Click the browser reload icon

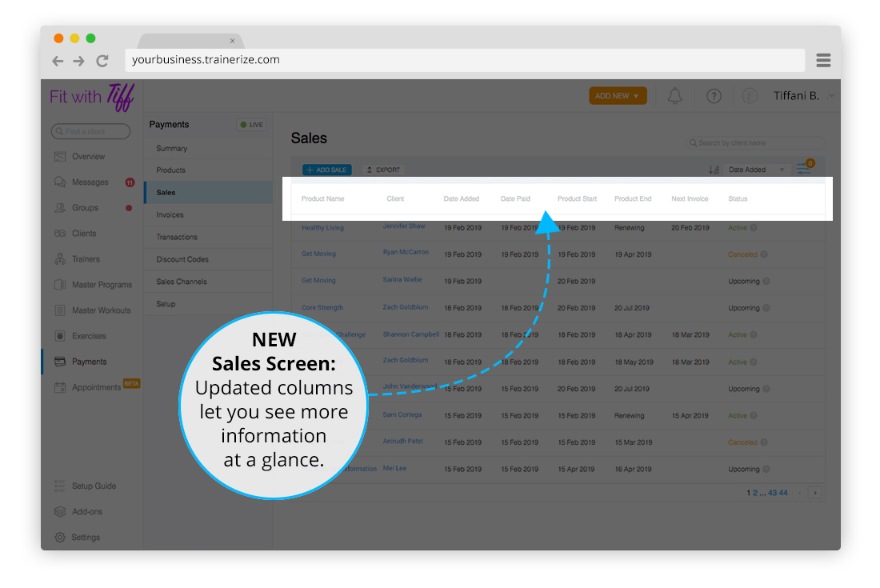pos(102,61)
